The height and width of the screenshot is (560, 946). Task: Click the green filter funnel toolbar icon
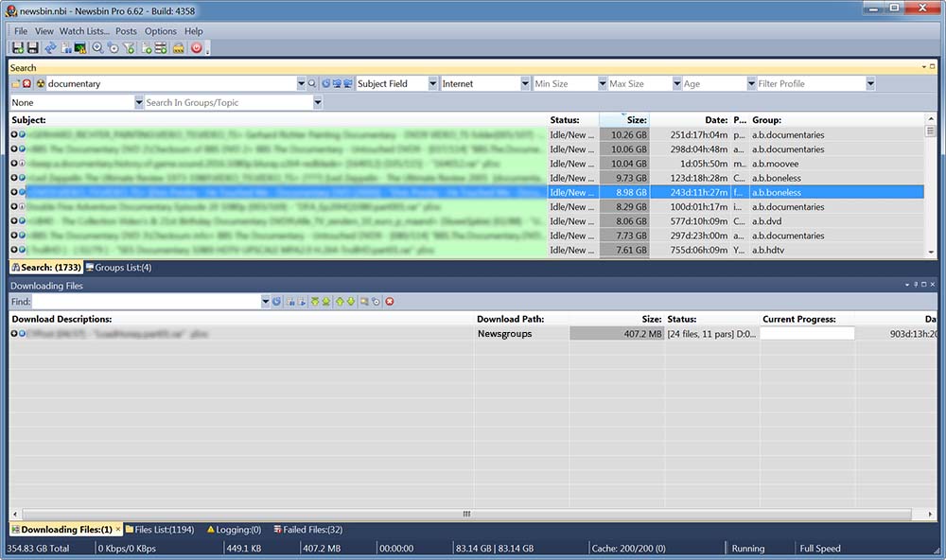coord(129,47)
